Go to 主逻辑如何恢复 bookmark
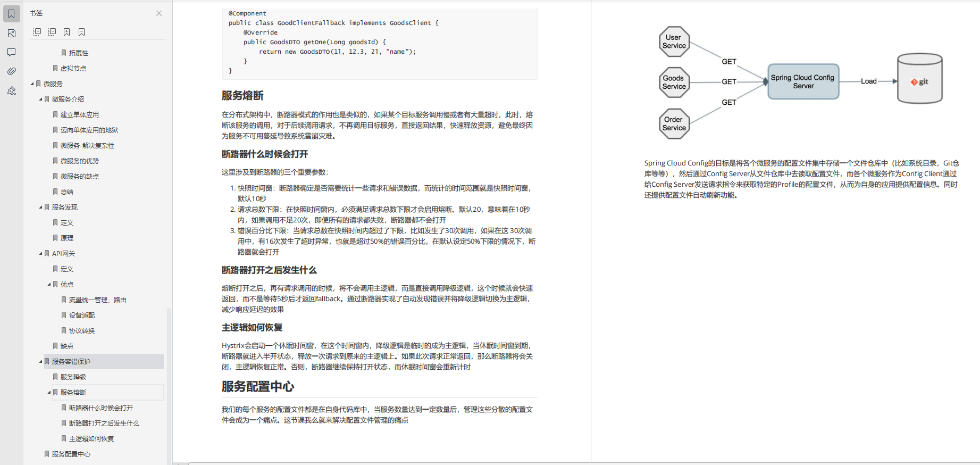This screenshot has width=980, height=465. coord(91,438)
